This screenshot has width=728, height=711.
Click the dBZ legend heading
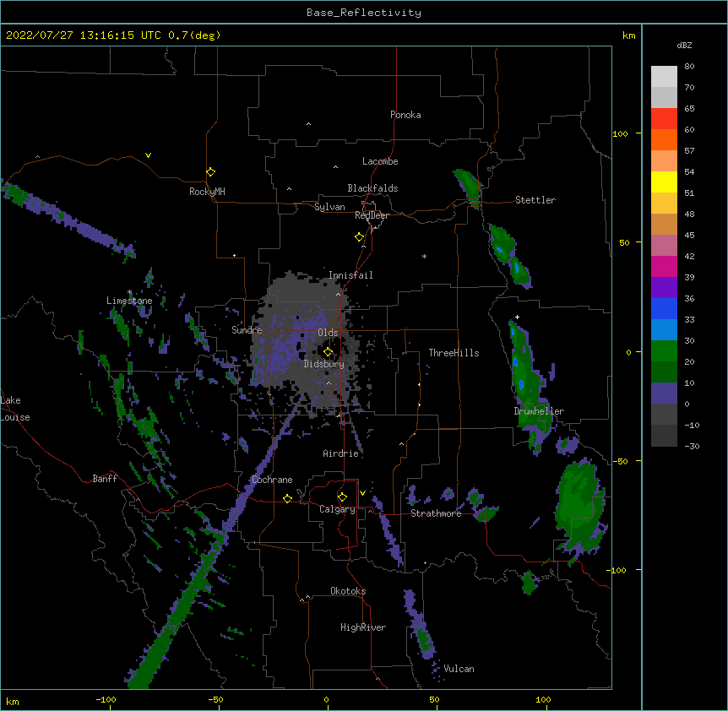[684, 46]
